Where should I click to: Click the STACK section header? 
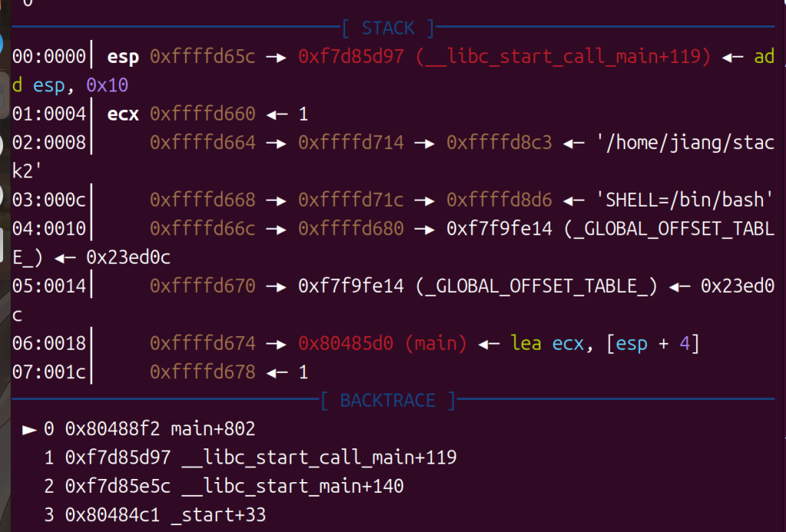[388, 28]
